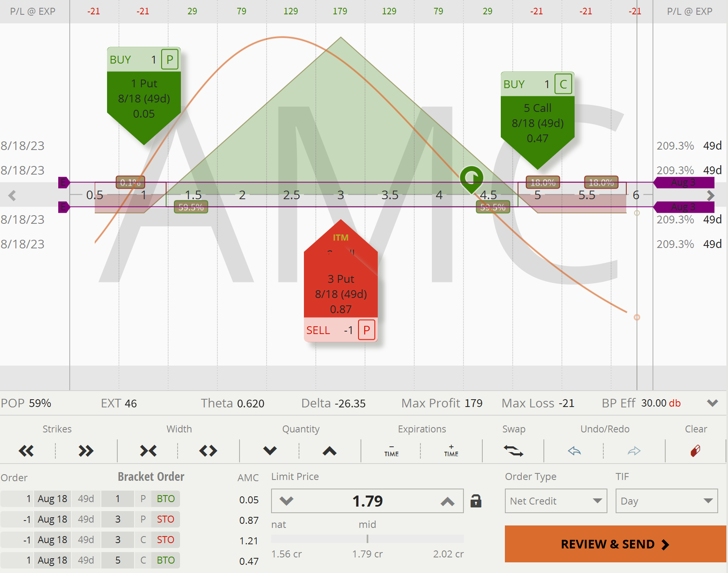Image resolution: width=728 pixels, height=573 pixels.
Task: Click the Max Profit 179 statistic
Action: pyautogui.click(x=442, y=403)
